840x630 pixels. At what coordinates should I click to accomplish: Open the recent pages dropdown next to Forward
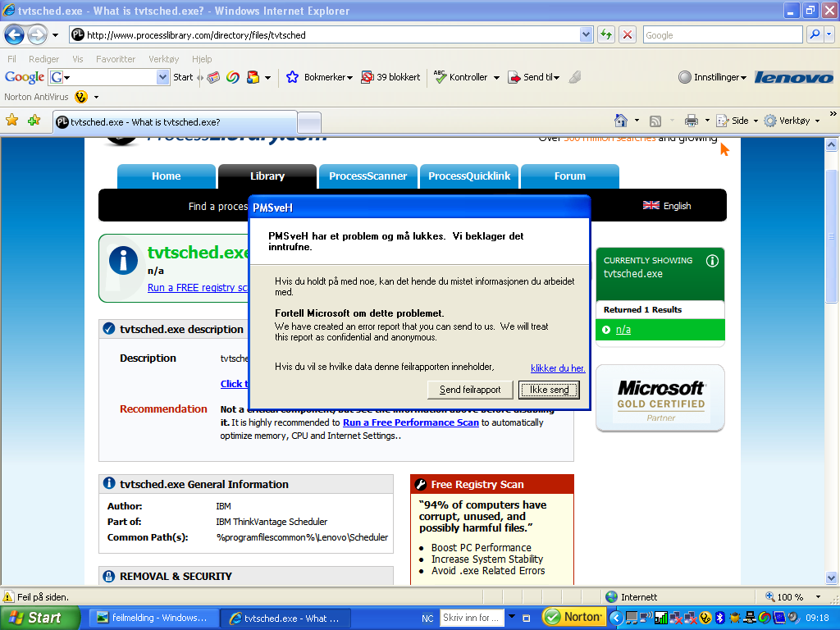click(x=55, y=35)
